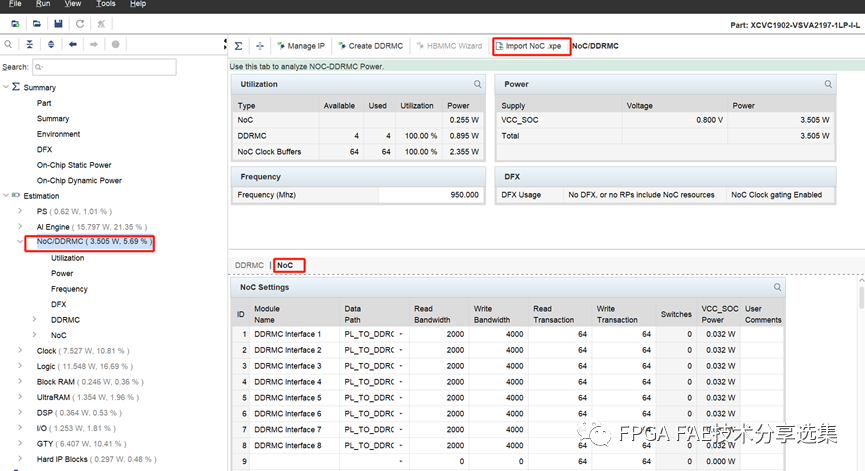Collapse the NoC/DDRMC tree node
The height and width of the screenshot is (471, 865).
pyautogui.click(x=22, y=243)
